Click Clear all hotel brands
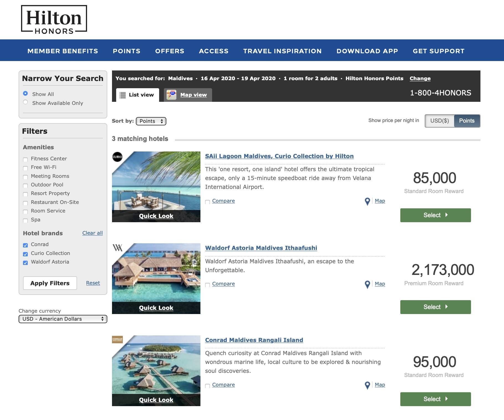 point(93,233)
